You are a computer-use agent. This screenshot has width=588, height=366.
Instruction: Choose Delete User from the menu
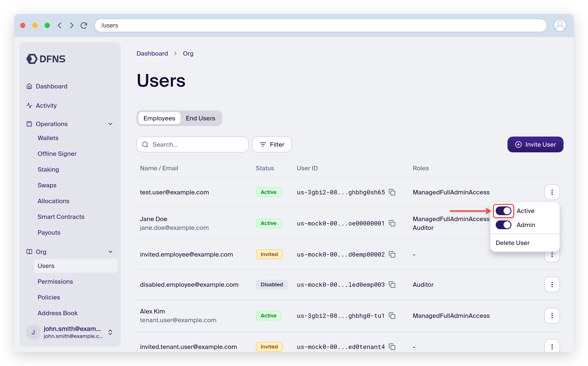[512, 243]
